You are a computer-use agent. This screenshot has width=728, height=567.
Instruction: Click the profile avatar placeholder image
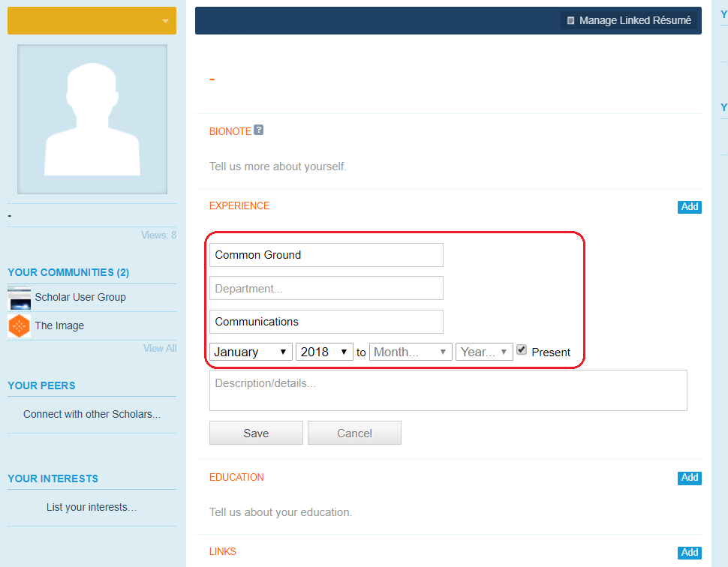pos(92,119)
